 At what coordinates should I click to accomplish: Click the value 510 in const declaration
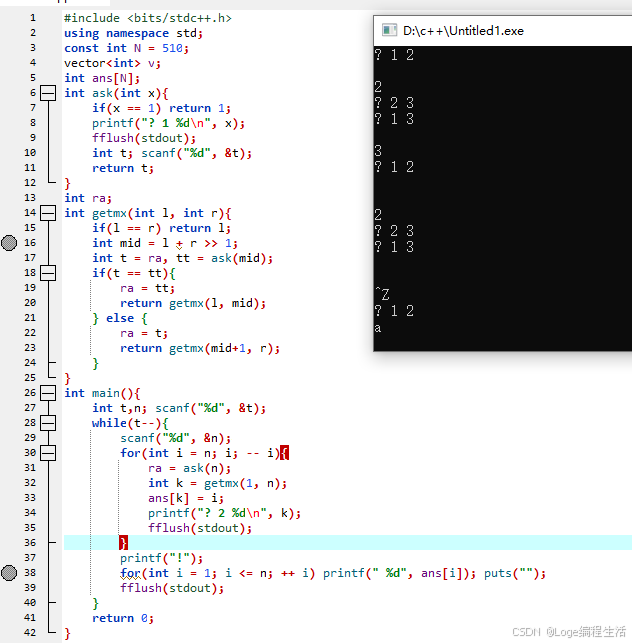tap(172, 48)
